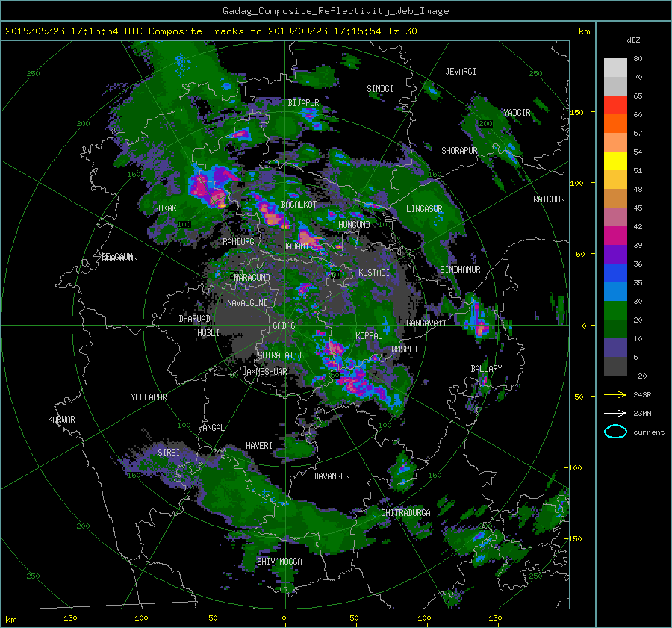
Task: Click the BAGALKOT city label
Action: point(299,205)
